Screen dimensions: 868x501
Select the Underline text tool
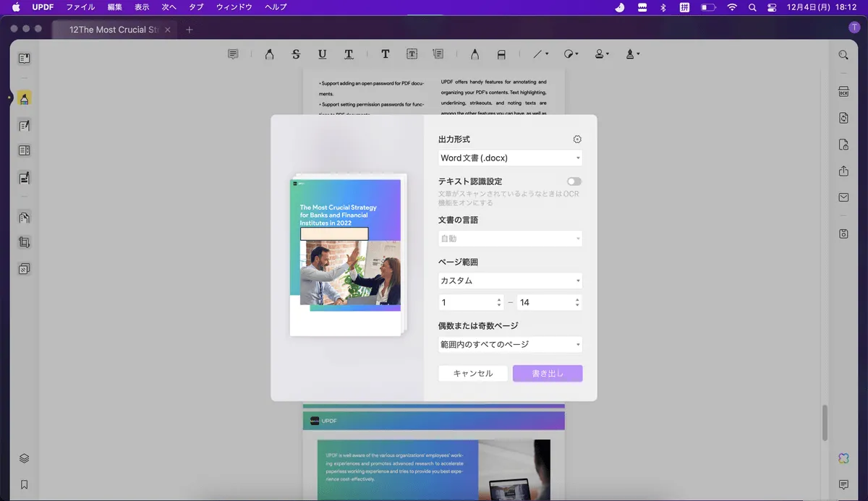pyautogui.click(x=323, y=54)
